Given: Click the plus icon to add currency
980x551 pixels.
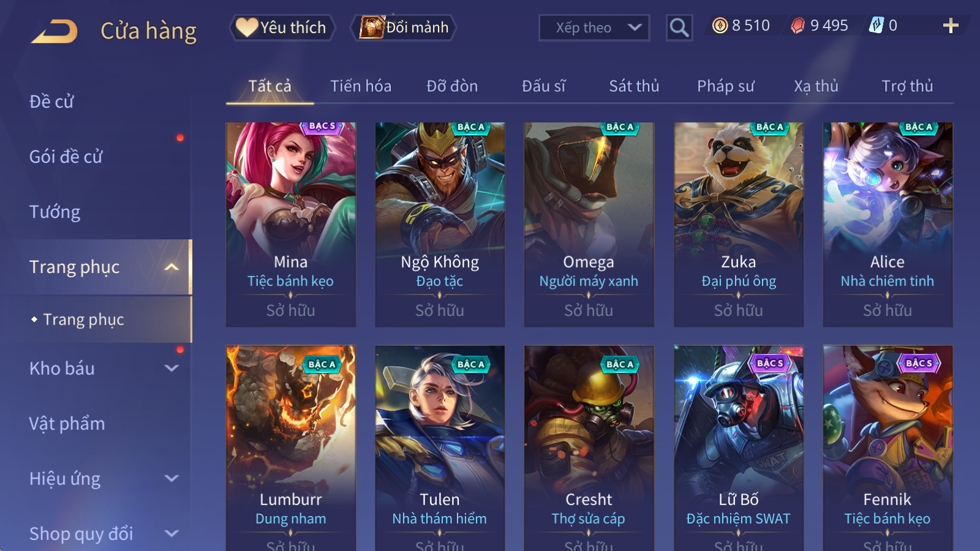Looking at the screenshot, I should [x=951, y=26].
